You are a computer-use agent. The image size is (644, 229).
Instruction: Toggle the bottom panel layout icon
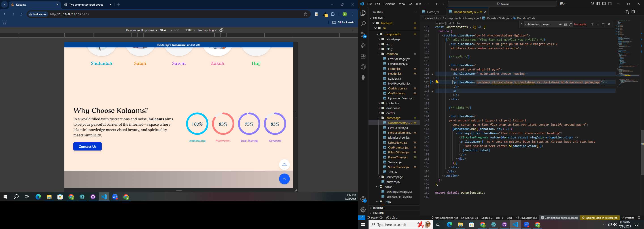point(604,4)
